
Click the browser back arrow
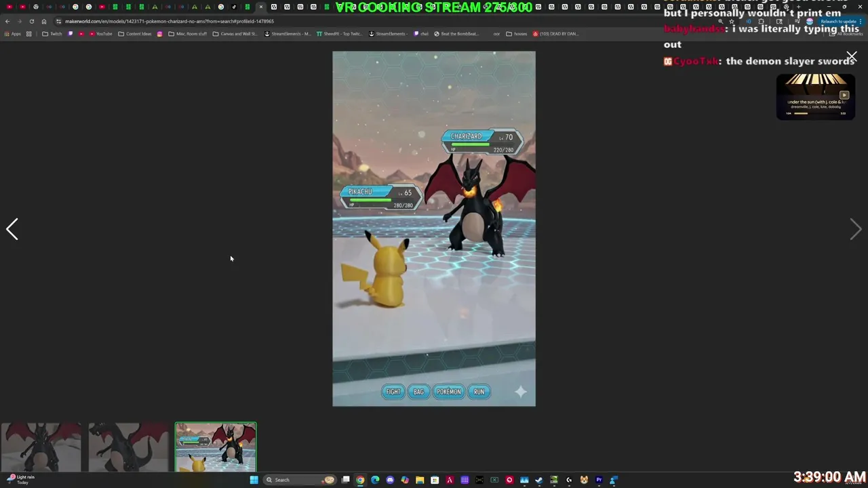point(7,21)
